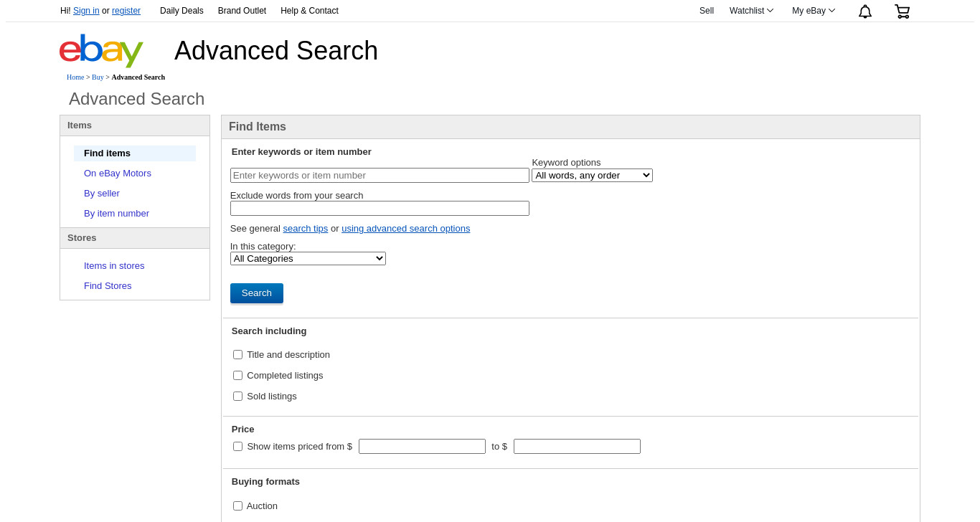This screenshot has height=522, width=980.
Task: Enable Show items priced from checkbox
Action: (237, 446)
